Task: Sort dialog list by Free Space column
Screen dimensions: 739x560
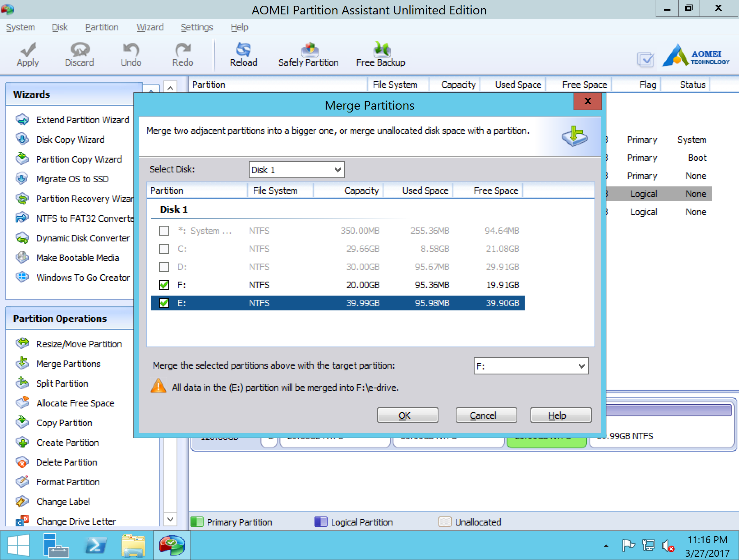Action: (x=488, y=190)
